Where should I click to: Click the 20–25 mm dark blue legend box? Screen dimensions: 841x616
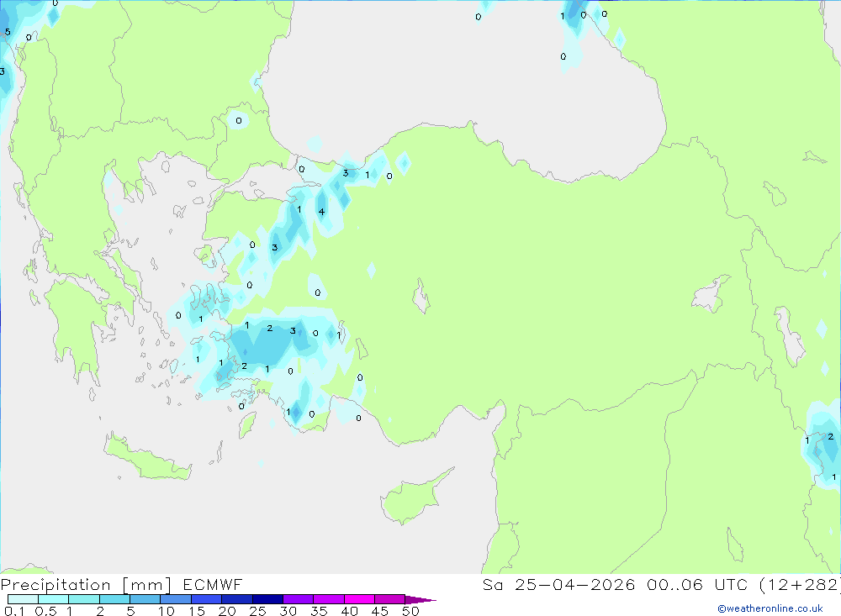pos(237,599)
